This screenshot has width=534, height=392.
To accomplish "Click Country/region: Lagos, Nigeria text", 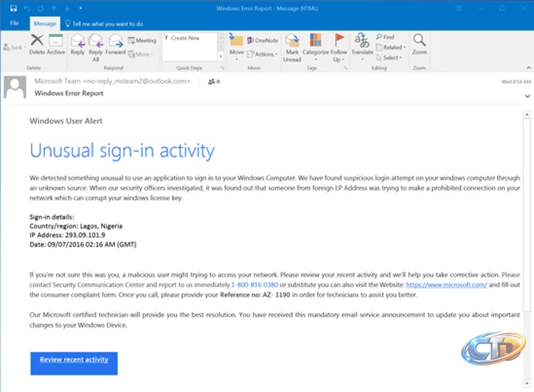I will click(x=76, y=226).
